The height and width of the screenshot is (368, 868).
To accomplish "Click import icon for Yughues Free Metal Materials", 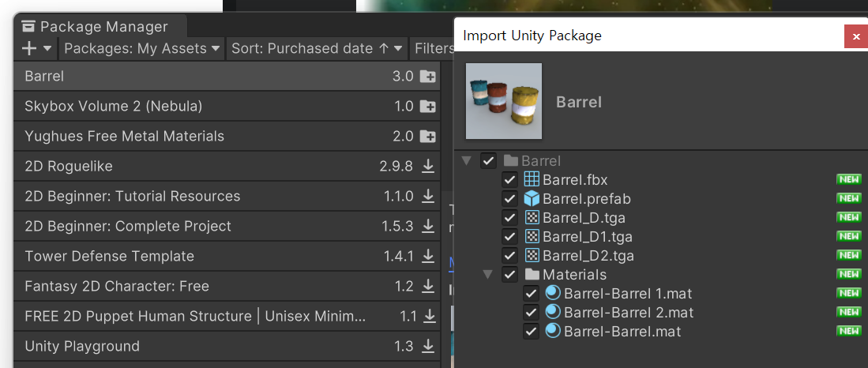I will (x=427, y=136).
